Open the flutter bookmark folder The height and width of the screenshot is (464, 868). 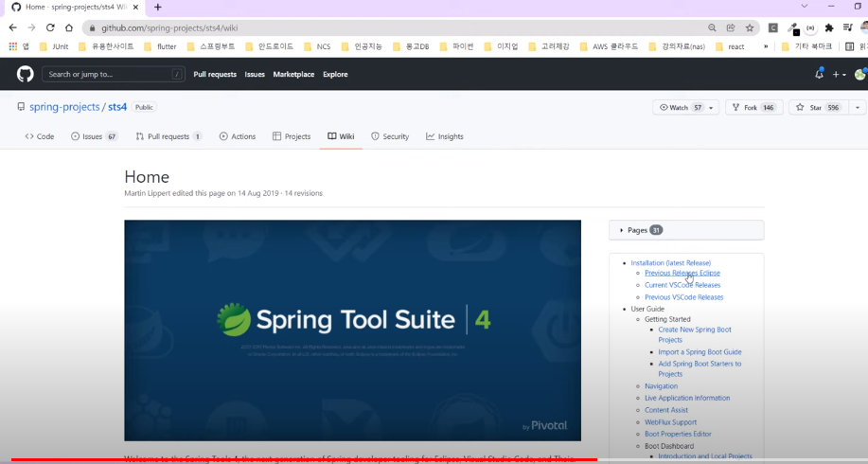(160, 46)
